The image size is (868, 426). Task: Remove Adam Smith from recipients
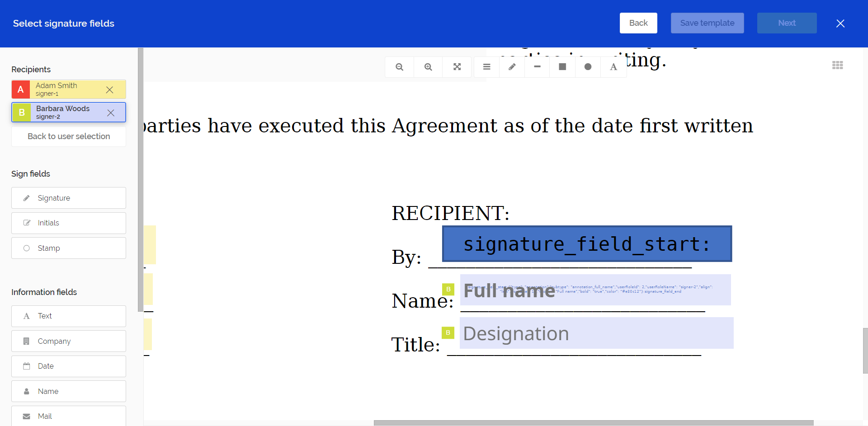pos(109,89)
